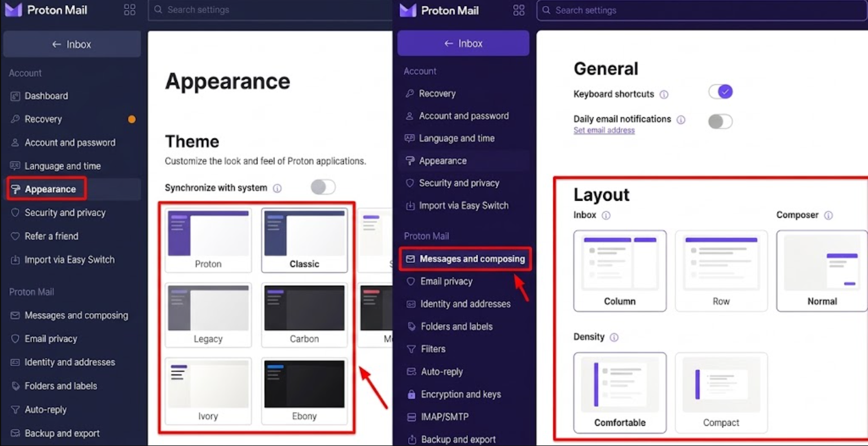Click Inbox back button in General settings window
Viewport: 868px width, 446px height.
tap(463, 43)
